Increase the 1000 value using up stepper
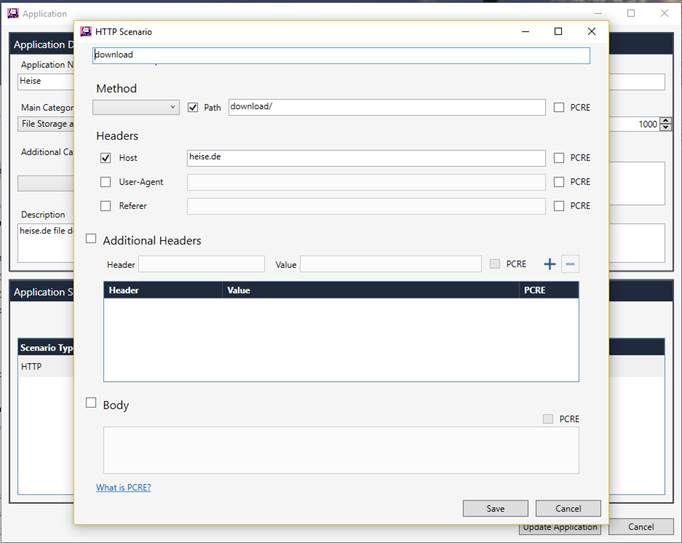682x543 pixels. point(665,121)
